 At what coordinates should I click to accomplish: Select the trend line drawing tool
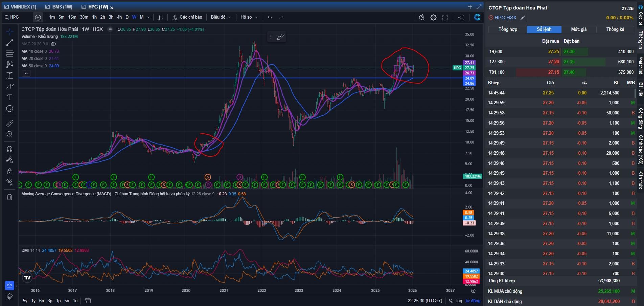pyautogui.click(x=10, y=43)
